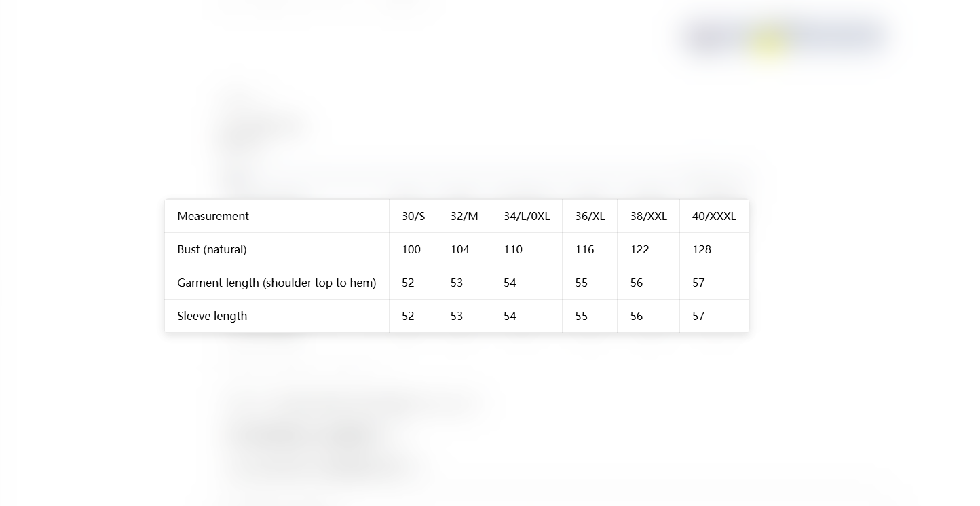Viewport: 980px width, 506px height.
Task: Select bust value 100 for size 30/S
Action: (x=414, y=249)
